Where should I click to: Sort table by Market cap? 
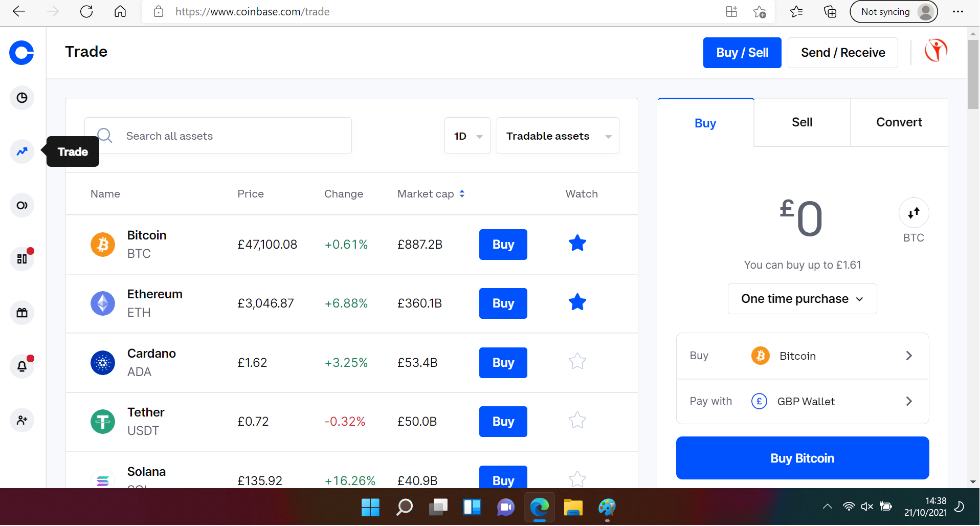coord(431,194)
